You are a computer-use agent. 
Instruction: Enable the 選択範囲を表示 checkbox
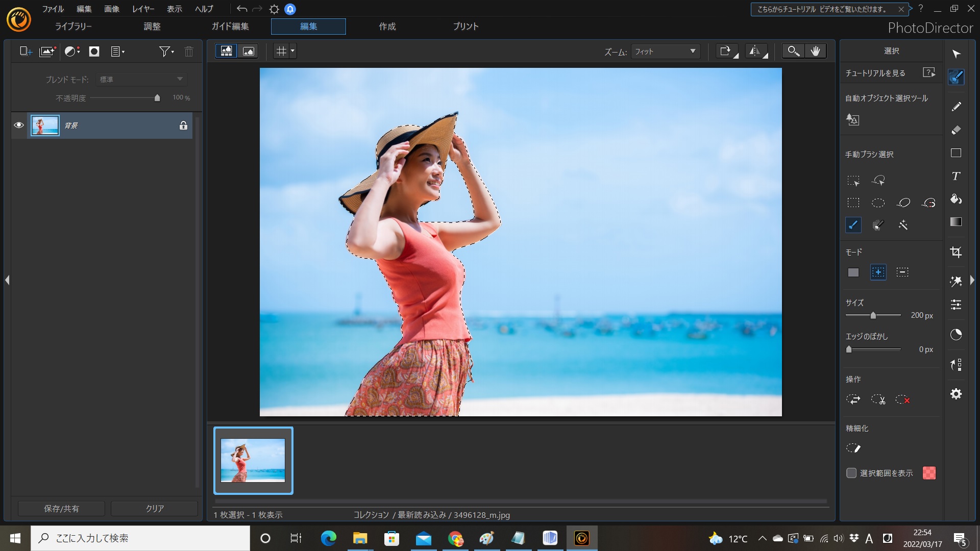click(x=851, y=473)
